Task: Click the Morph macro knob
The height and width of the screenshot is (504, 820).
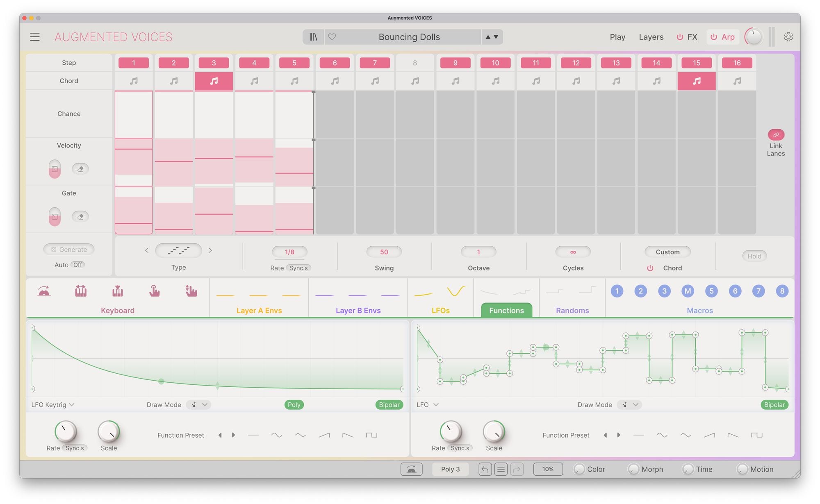Action: 633,469
